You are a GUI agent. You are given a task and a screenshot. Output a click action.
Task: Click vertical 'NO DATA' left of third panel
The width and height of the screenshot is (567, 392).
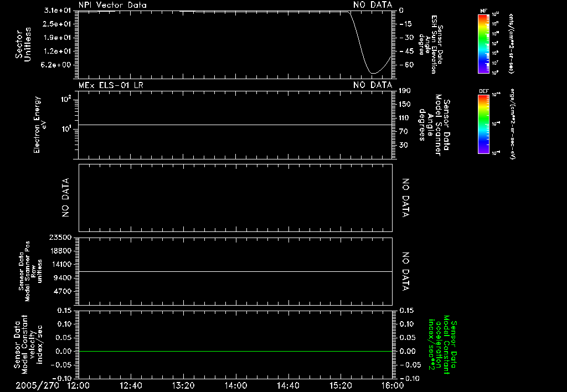pos(65,198)
